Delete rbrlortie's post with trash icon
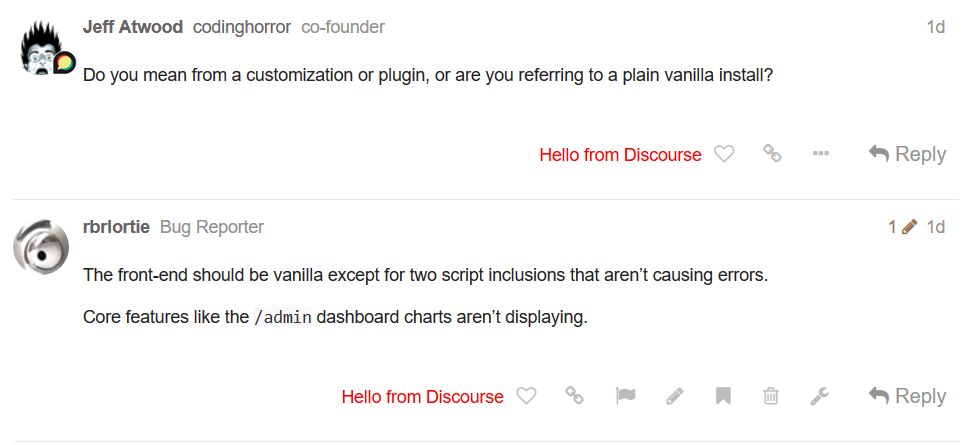The image size is (974, 445). pyautogui.click(x=771, y=396)
